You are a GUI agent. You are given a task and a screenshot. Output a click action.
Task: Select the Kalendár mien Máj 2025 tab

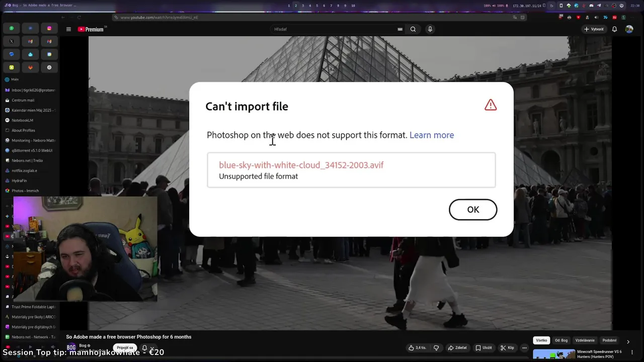(30, 110)
